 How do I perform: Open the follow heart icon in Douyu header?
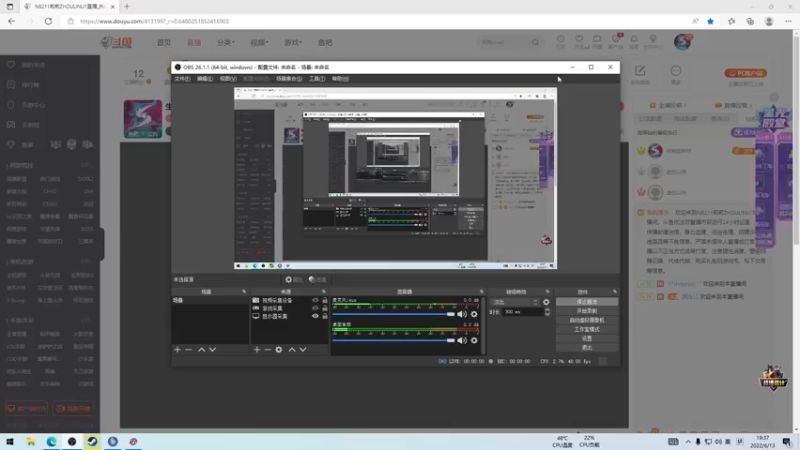[x=579, y=41]
